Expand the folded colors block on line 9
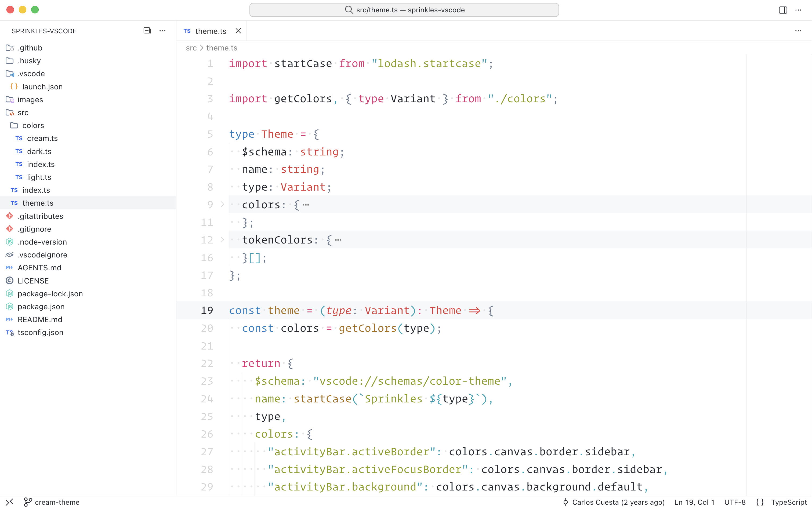Screen dimensions: 812x509 click(222, 204)
